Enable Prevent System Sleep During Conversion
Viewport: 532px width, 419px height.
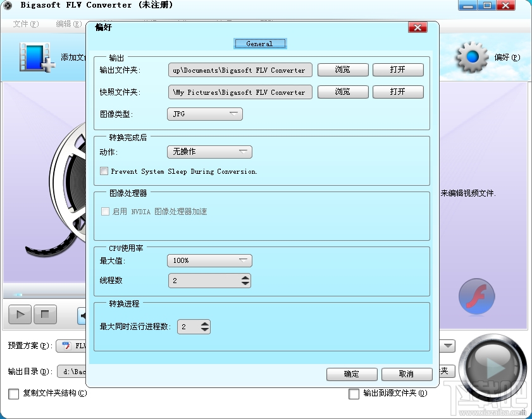tap(104, 171)
